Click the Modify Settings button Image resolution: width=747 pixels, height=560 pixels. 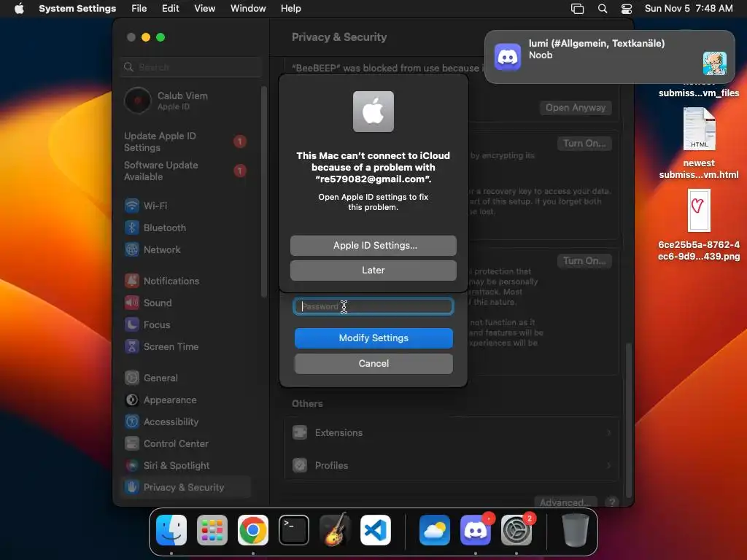coord(373,338)
